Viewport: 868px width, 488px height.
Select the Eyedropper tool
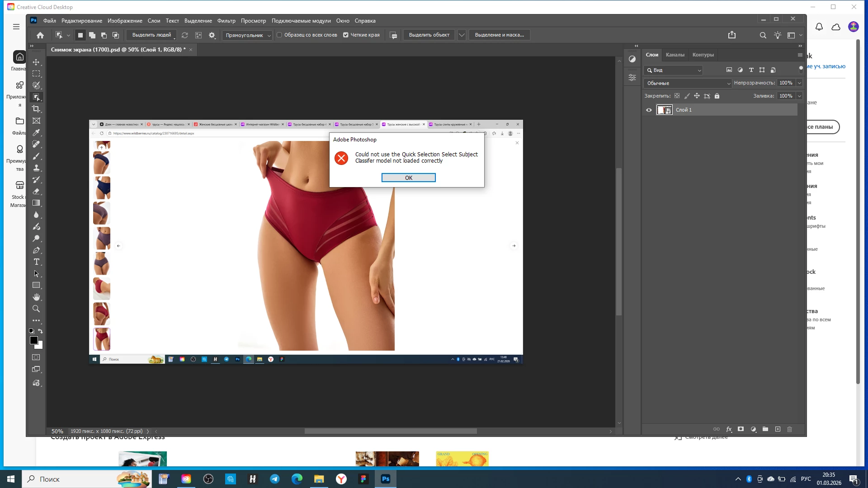point(36,132)
